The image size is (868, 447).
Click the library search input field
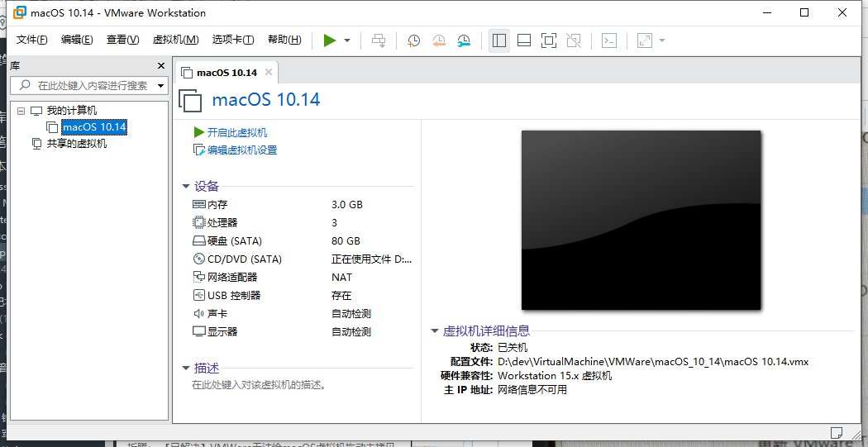(x=91, y=86)
